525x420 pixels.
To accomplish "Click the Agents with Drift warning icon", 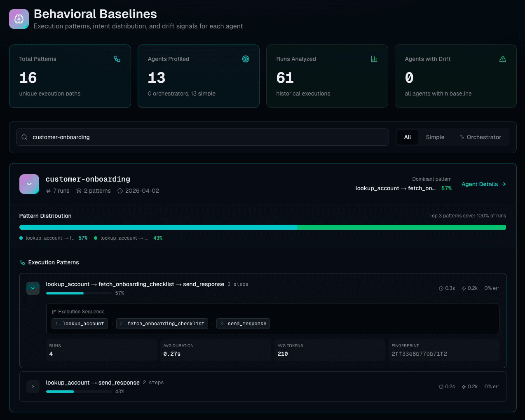I will click(x=503, y=59).
